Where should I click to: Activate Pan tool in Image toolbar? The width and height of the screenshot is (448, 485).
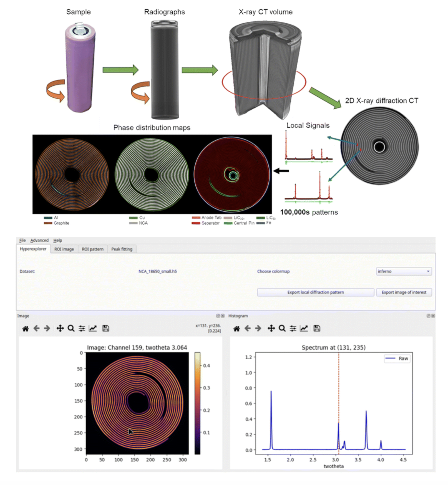tap(60, 329)
